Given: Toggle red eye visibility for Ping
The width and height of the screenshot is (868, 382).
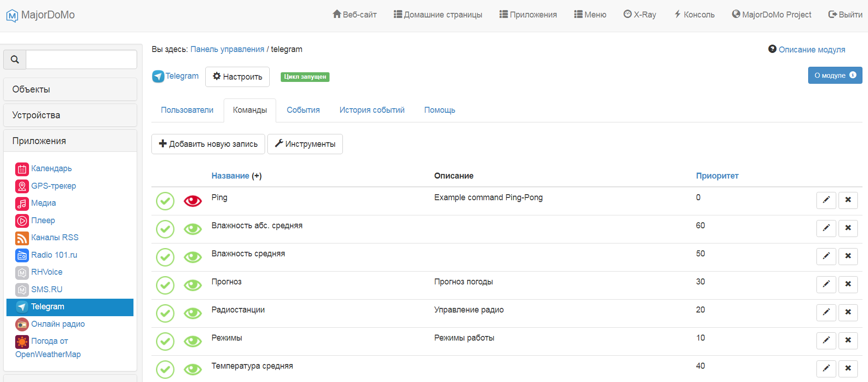Looking at the screenshot, I should [193, 201].
